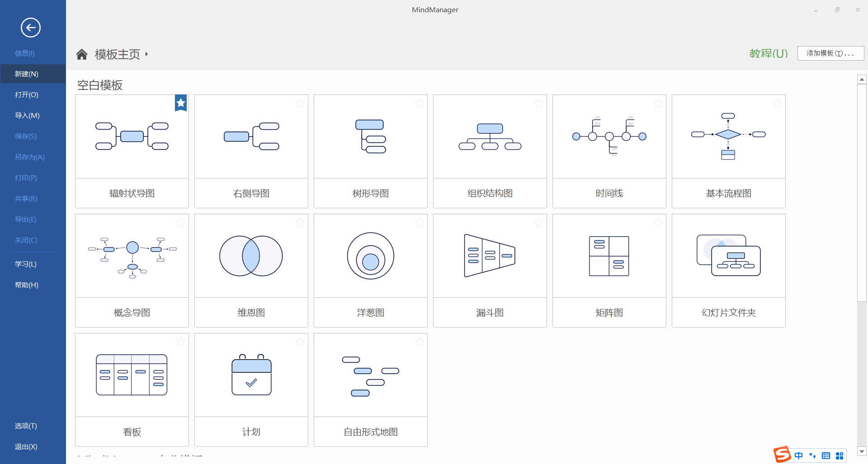This screenshot has width=868, height=464.
Task: Switch the IME 中 Chinese mode indicator
Action: pos(799,455)
